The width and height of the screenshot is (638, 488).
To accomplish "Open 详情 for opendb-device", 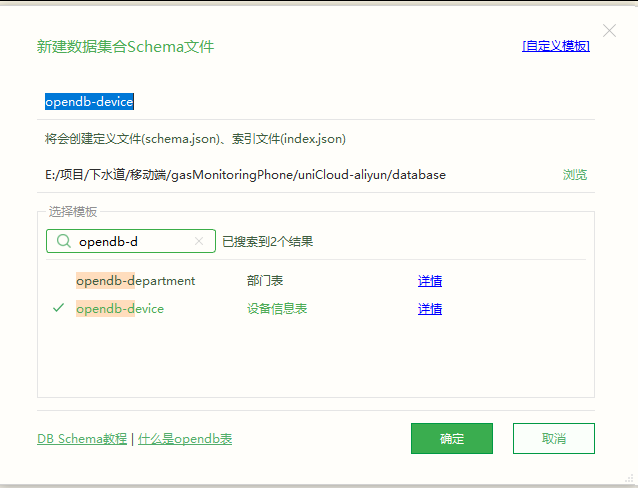I will coord(430,309).
